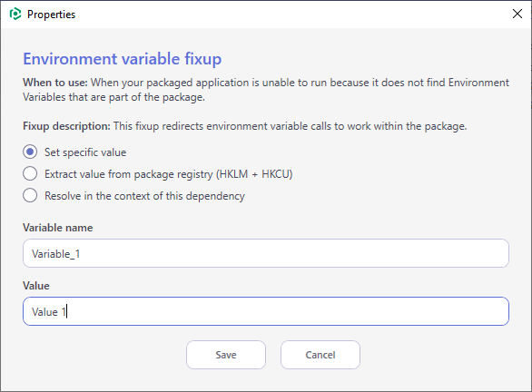Choose 'Extract value from package registry' option

(30, 173)
